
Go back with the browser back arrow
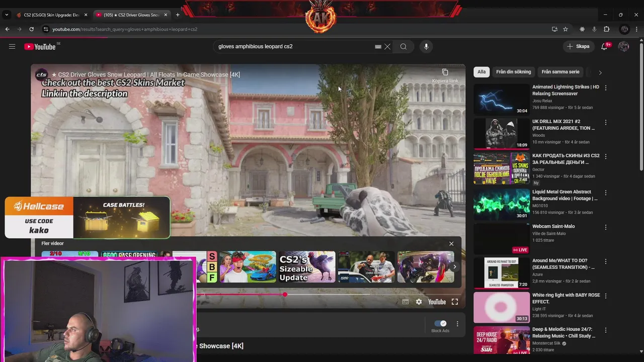pyautogui.click(x=7, y=29)
